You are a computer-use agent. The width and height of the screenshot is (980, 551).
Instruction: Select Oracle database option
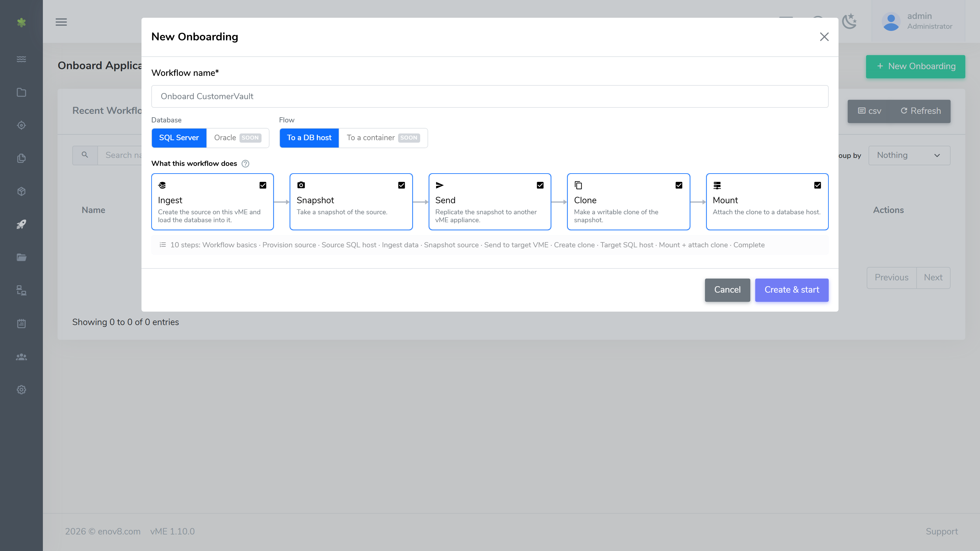coord(237,138)
